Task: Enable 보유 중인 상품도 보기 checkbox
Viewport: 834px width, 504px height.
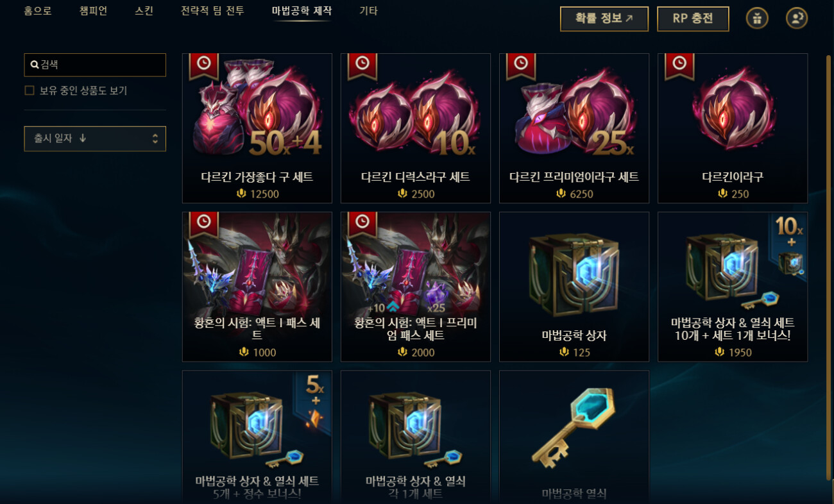Action: tap(29, 90)
